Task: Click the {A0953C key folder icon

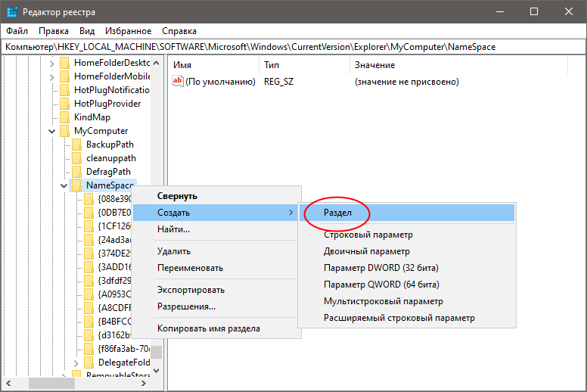Action: point(89,294)
